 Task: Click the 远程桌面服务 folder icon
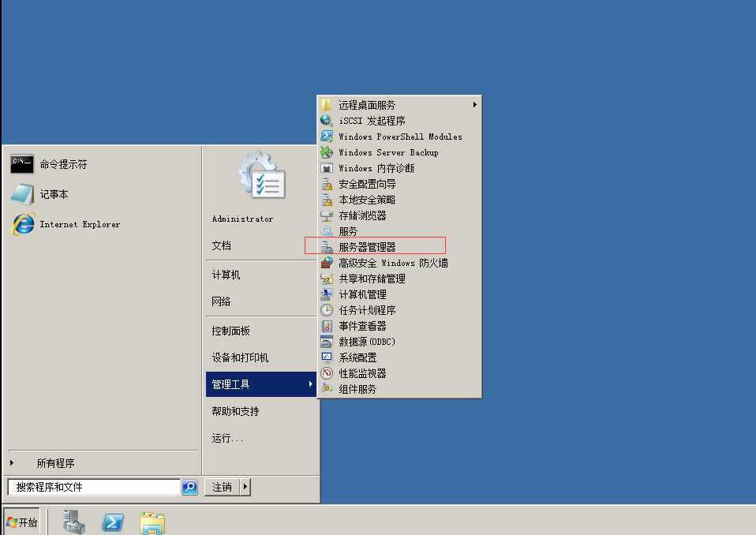[x=327, y=105]
